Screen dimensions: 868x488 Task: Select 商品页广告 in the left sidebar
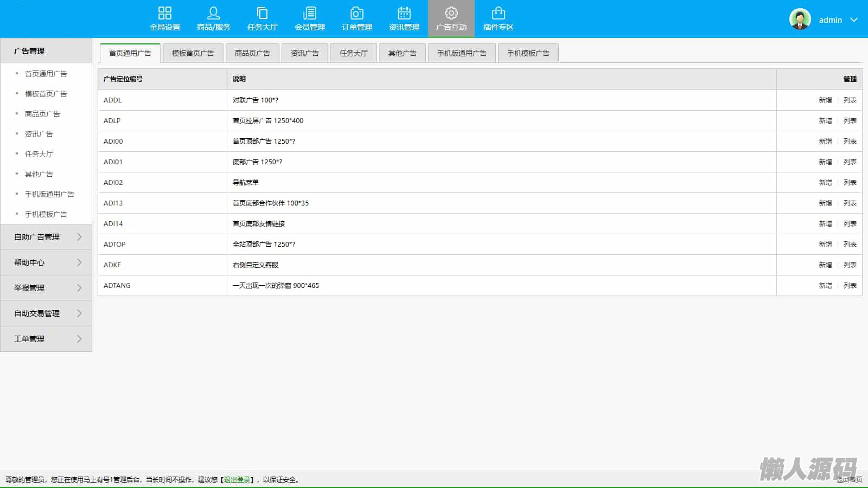[x=42, y=114]
